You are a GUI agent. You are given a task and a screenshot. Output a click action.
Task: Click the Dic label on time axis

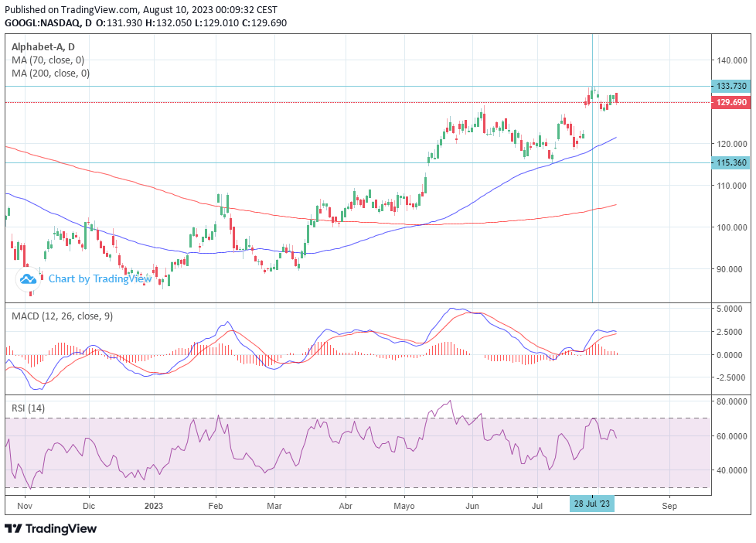89,506
